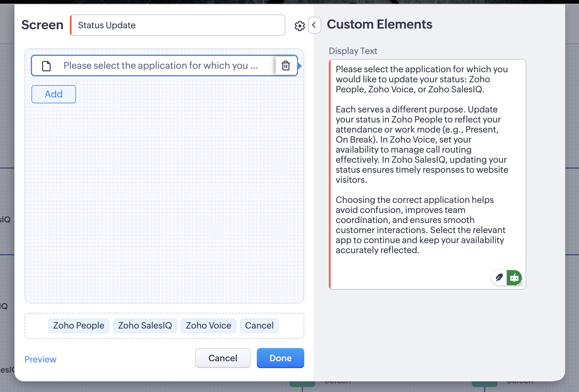Screen dimensions: 579x392
Task: Click Done to save the screen
Action: click(280, 358)
